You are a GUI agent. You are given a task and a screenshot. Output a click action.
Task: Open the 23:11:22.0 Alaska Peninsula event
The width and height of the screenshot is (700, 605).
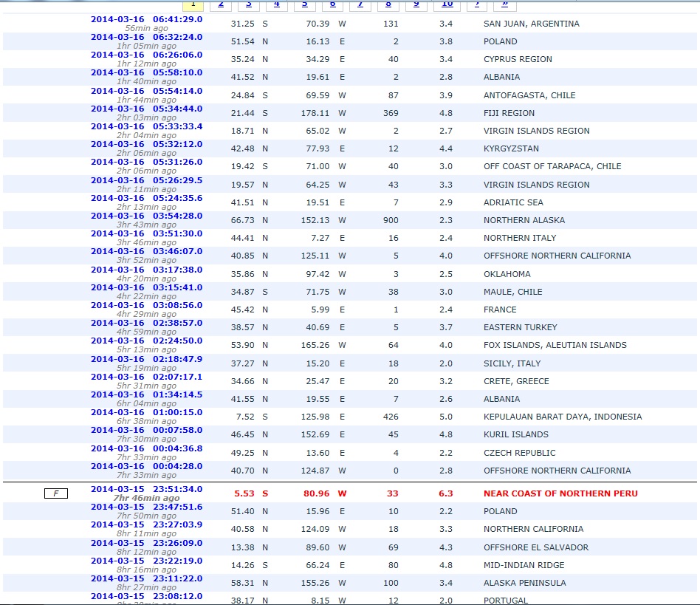coord(146,579)
